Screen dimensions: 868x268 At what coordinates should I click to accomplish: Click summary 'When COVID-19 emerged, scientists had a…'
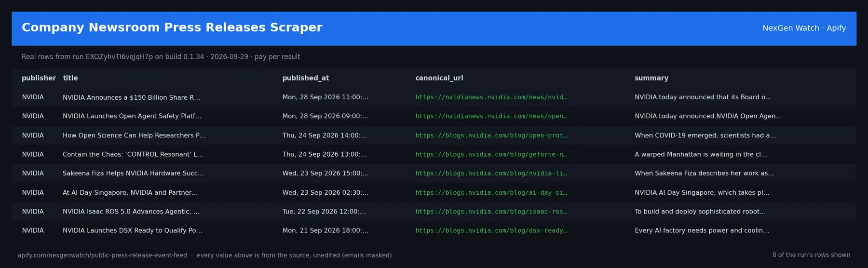705,135
